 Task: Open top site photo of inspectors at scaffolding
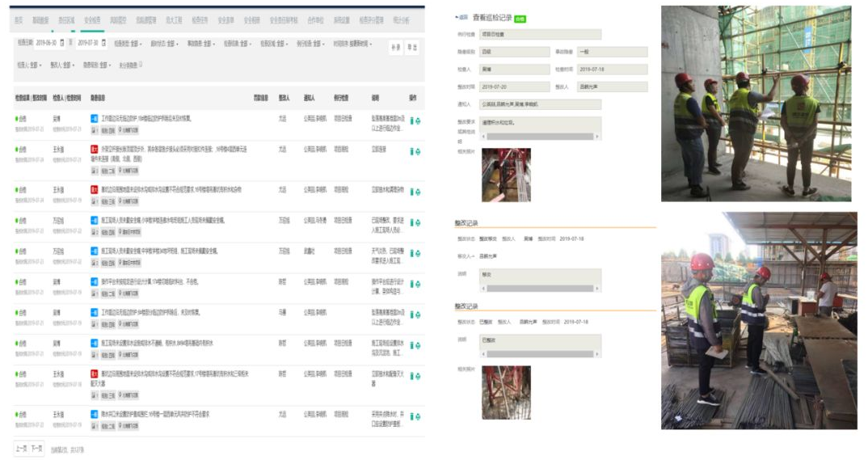756,103
